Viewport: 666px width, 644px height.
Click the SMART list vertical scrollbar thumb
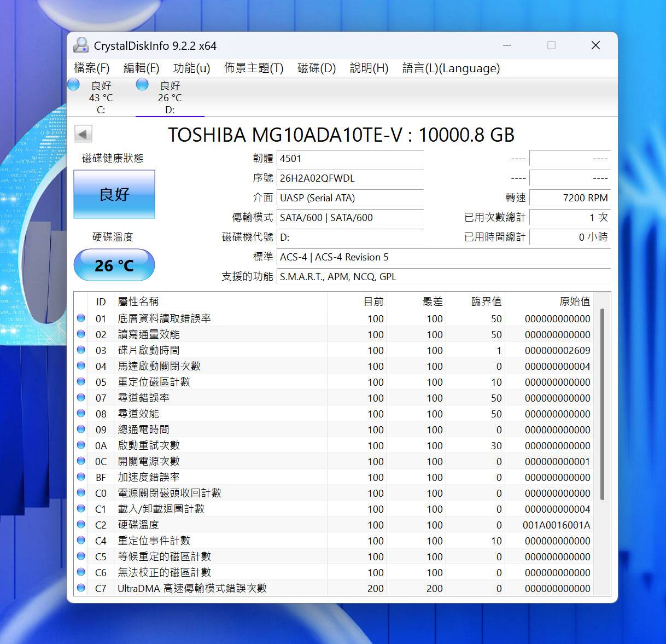602,404
